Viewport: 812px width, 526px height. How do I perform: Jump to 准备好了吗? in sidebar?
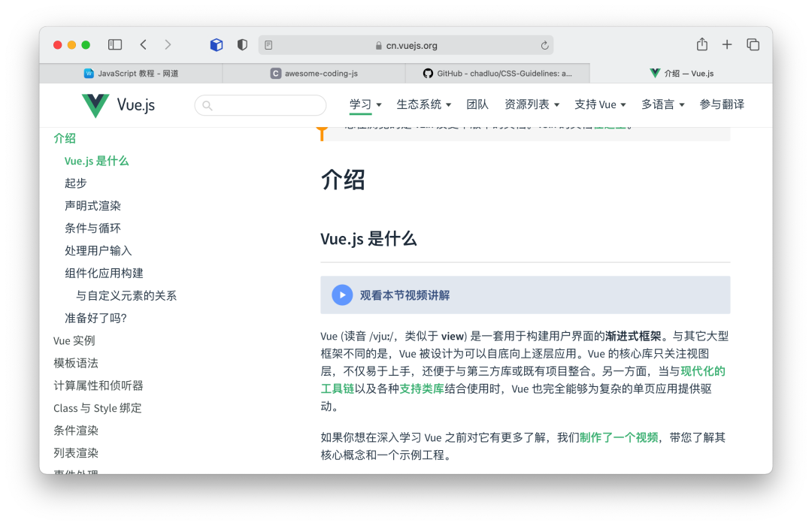95,318
